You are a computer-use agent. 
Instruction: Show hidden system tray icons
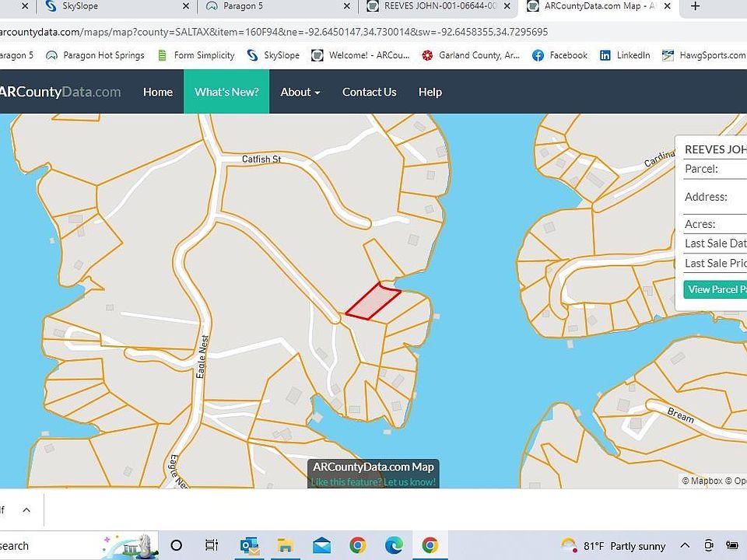coord(685,545)
